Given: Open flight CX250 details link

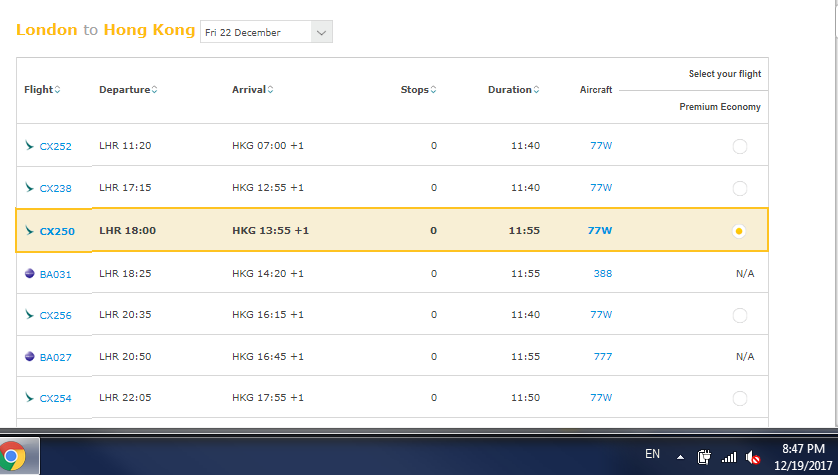Looking at the screenshot, I should [57, 231].
